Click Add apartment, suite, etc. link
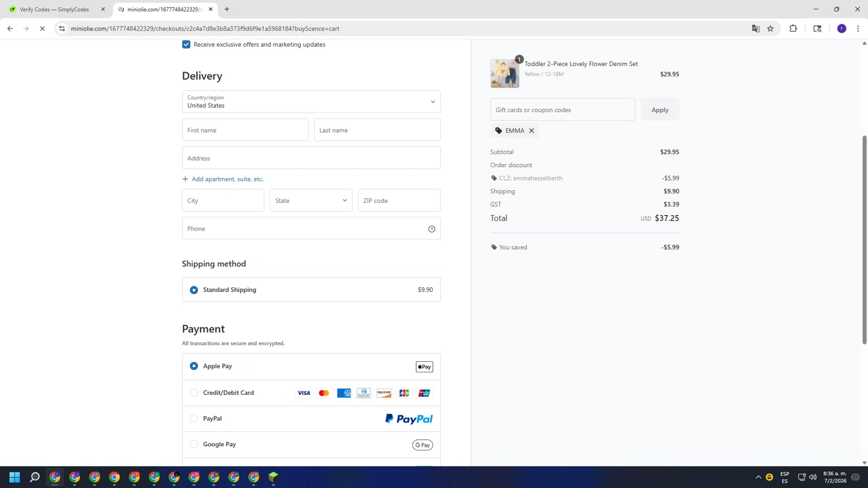This screenshot has width=868, height=488. 223,179
